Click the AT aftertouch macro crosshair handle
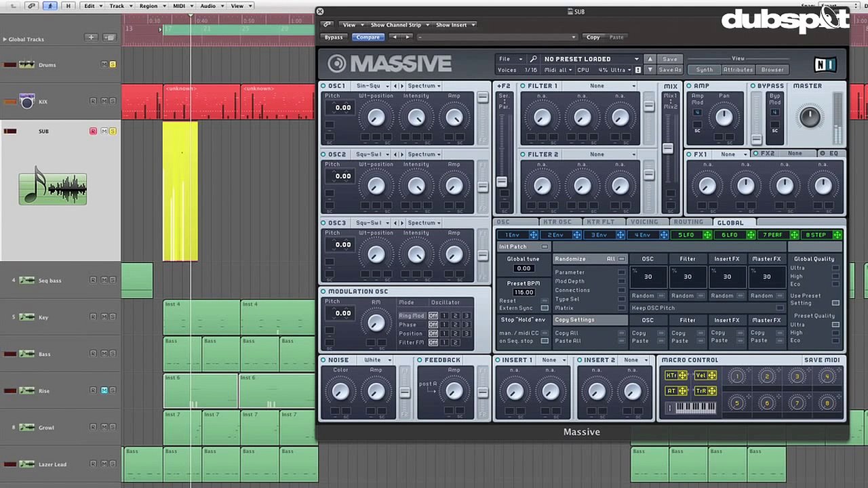868x488 pixels. [682, 391]
